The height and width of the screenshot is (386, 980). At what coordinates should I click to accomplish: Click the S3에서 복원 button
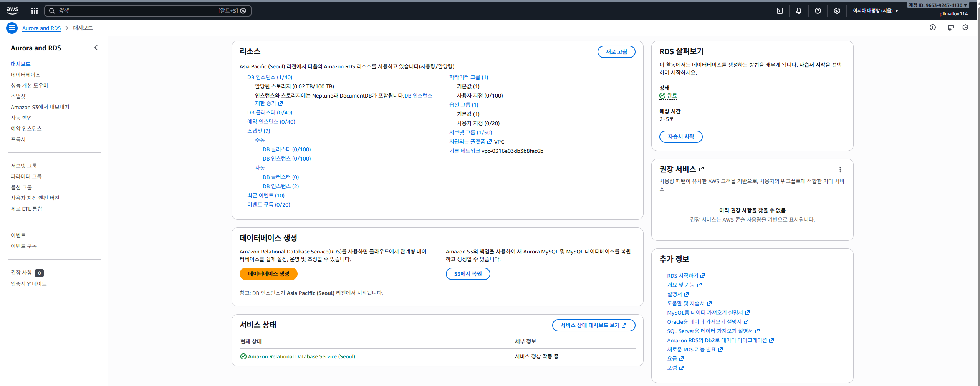(x=468, y=274)
